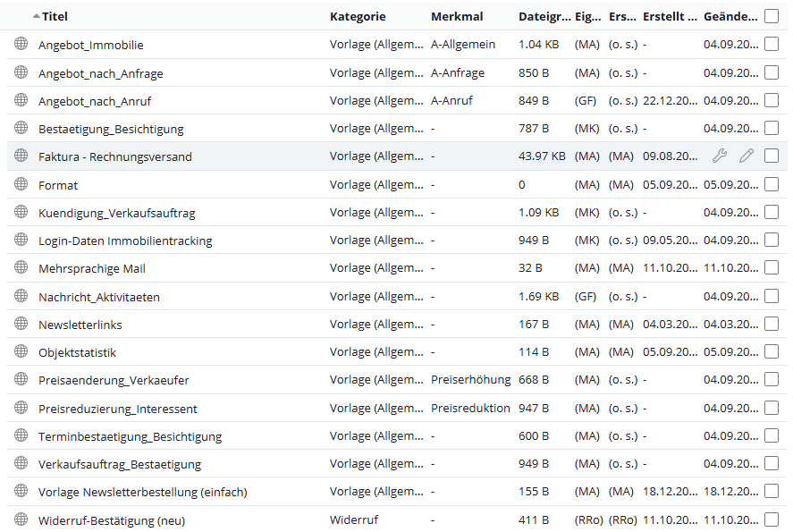
Task: Sort by the Eig... column header
Action: coord(587,16)
